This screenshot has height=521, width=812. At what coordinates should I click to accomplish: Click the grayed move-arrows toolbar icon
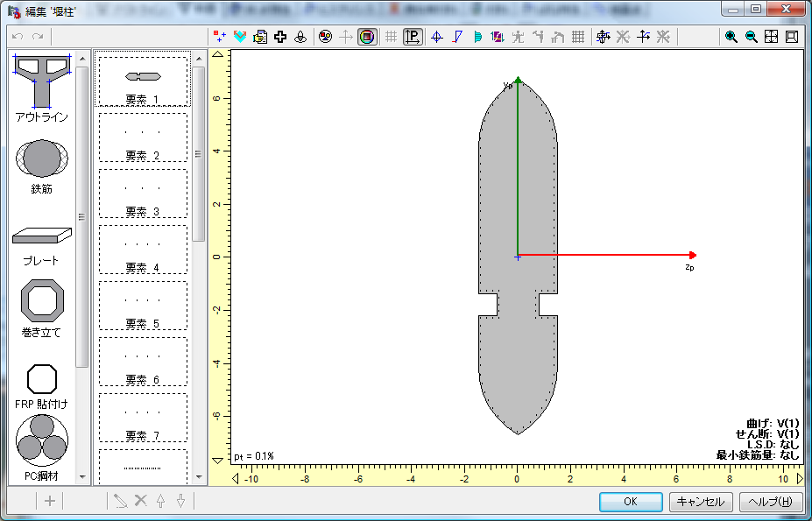(x=345, y=37)
